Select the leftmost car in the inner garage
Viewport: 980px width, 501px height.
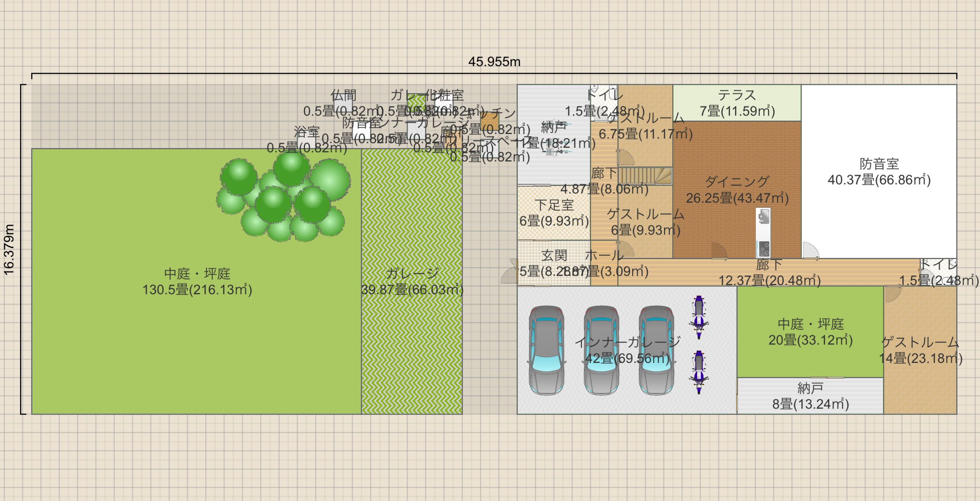pyautogui.click(x=547, y=351)
